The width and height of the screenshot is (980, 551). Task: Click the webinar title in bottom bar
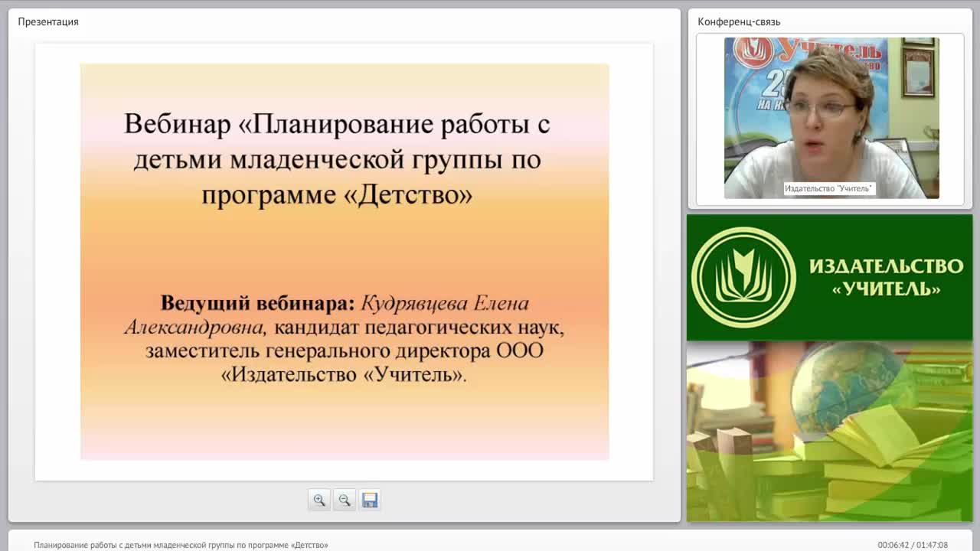coord(181,545)
